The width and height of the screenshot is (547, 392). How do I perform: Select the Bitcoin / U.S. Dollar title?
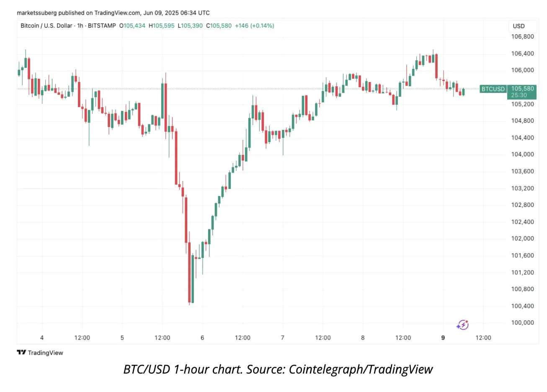point(46,26)
